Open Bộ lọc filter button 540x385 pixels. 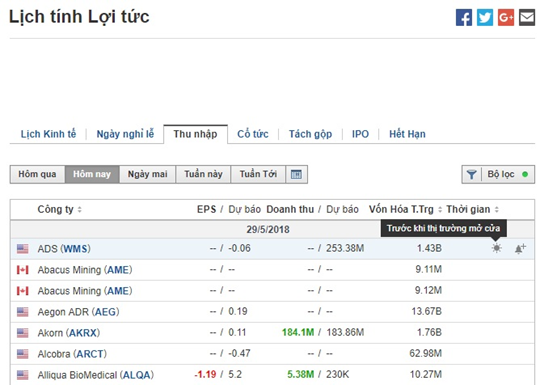tap(498, 174)
